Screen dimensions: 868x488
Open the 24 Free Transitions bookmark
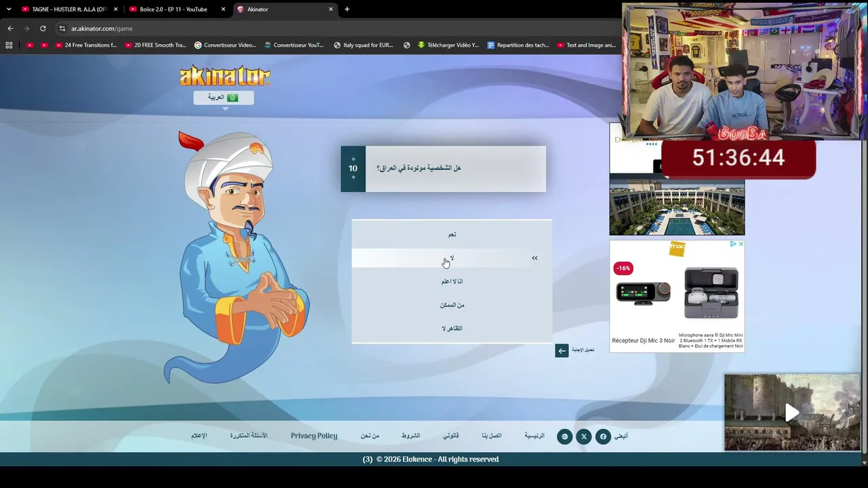click(x=86, y=45)
